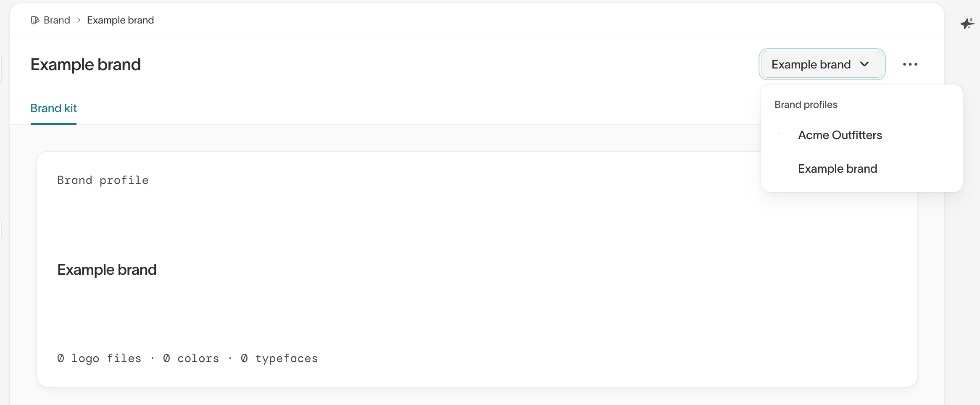Viewport: 980px width, 405px height.
Task: Click the 0 colors count
Action: tap(191, 358)
